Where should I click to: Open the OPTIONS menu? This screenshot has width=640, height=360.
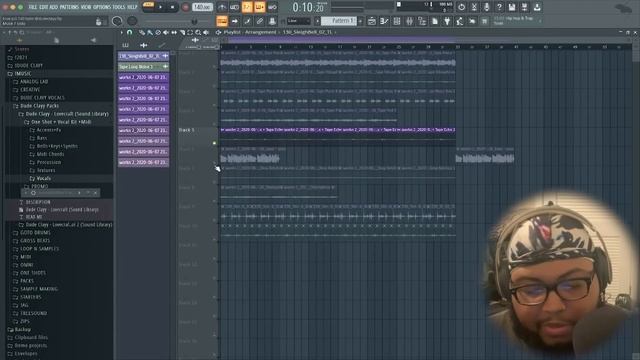(x=102, y=7)
